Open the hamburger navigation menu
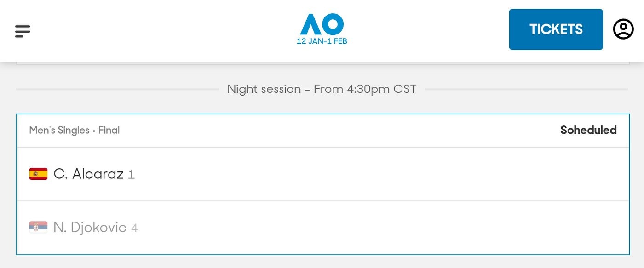This screenshot has height=268, width=644. point(23,31)
